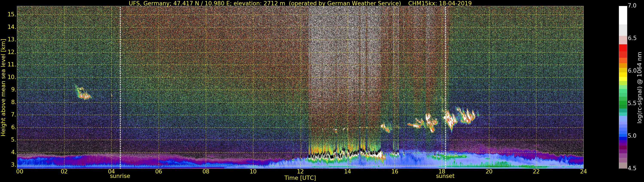644x182 pixels.
Task: Click the 'sunrise' label below the time axis
Action: pos(120,176)
